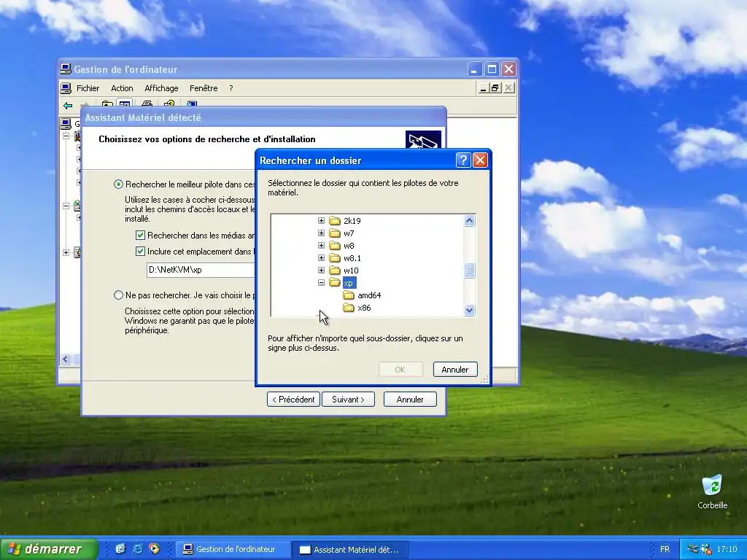Image resolution: width=747 pixels, height=560 pixels.
Task: Select the w10 folder icon
Action: tap(335, 270)
